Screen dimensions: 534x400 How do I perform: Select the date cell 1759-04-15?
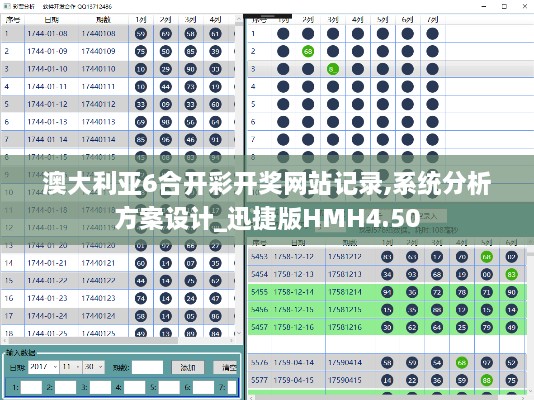tap(293, 380)
